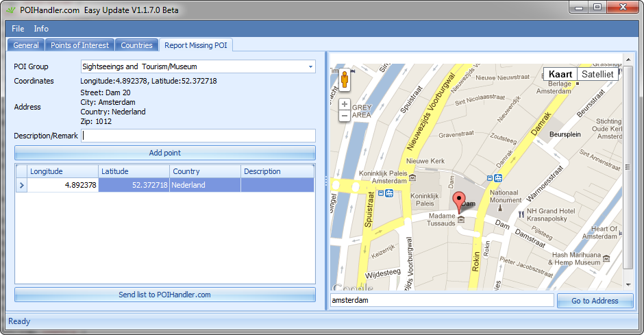Sort by the Longitude column header

click(x=62, y=171)
